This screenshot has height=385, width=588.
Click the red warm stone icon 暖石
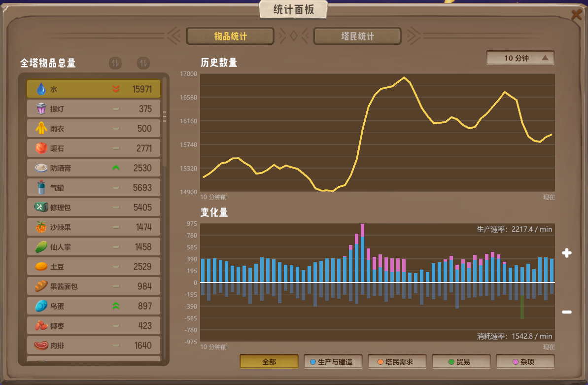pos(41,148)
